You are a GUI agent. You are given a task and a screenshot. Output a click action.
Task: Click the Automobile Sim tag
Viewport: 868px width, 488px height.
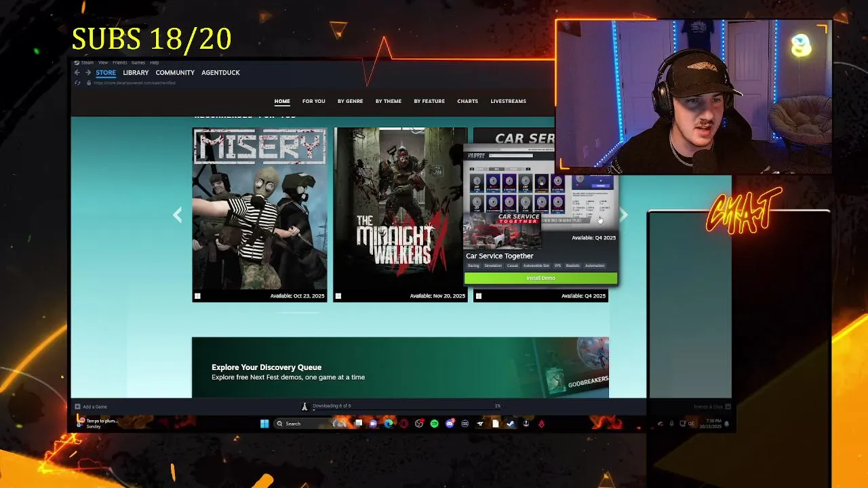coord(536,266)
